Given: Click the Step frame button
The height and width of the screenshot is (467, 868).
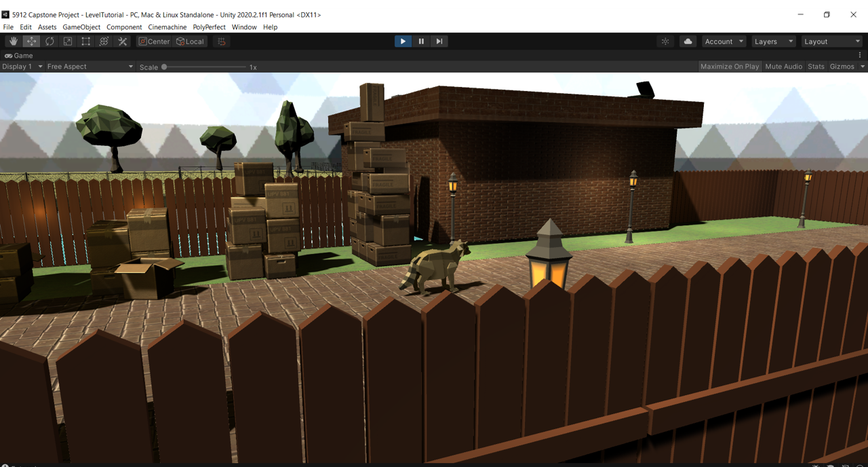Looking at the screenshot, I should (x=439, y=41).
